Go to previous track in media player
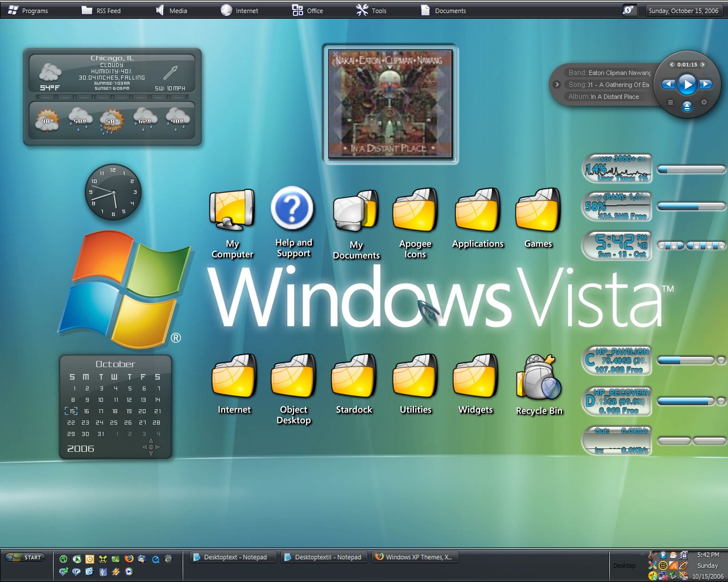 coord(668,85)
